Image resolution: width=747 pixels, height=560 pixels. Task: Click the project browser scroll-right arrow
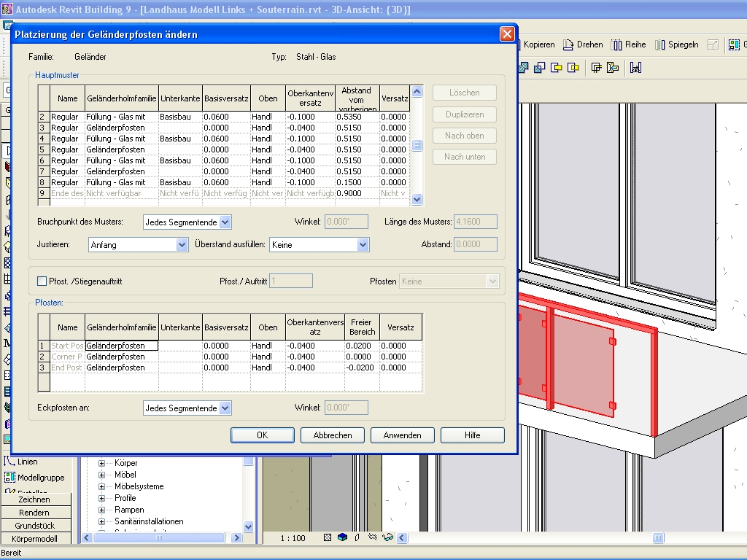pyautogui.click(x=236, y=537)
